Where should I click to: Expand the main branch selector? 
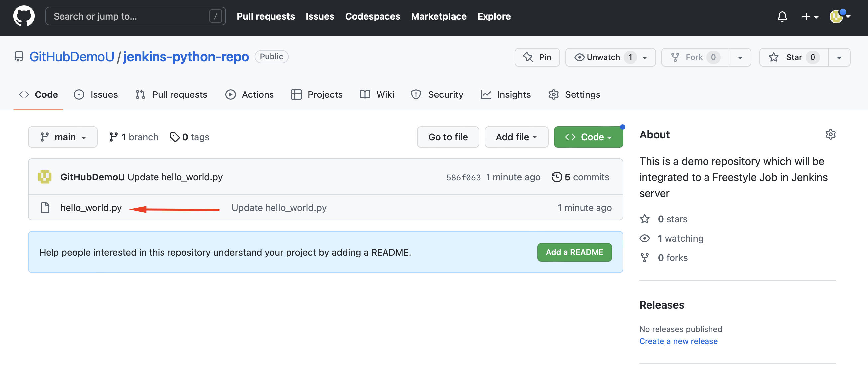coord(63,137)
